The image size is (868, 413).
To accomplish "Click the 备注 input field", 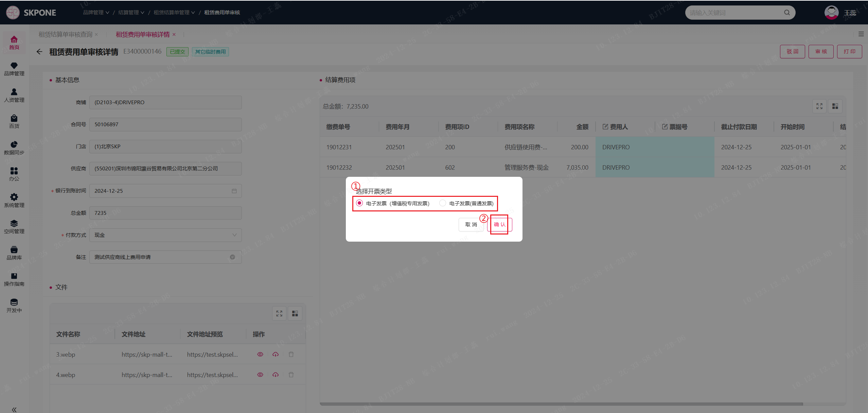I will tap(165, 257).
